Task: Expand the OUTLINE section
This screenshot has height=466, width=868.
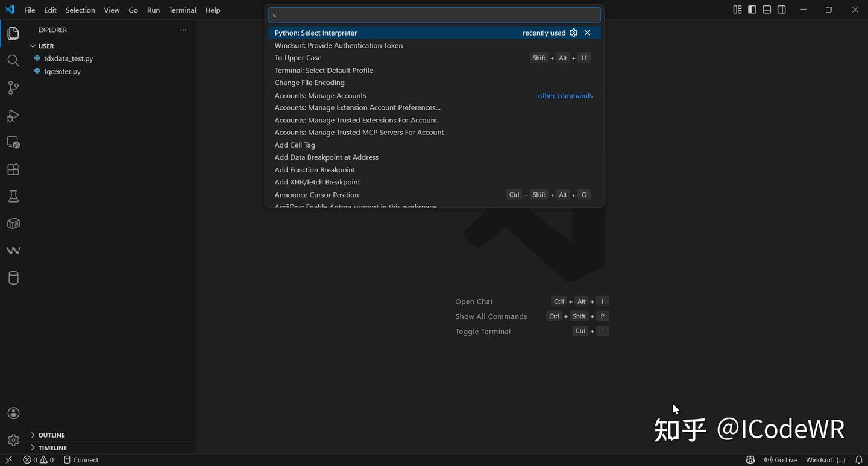Action: [x=112, y=435]
